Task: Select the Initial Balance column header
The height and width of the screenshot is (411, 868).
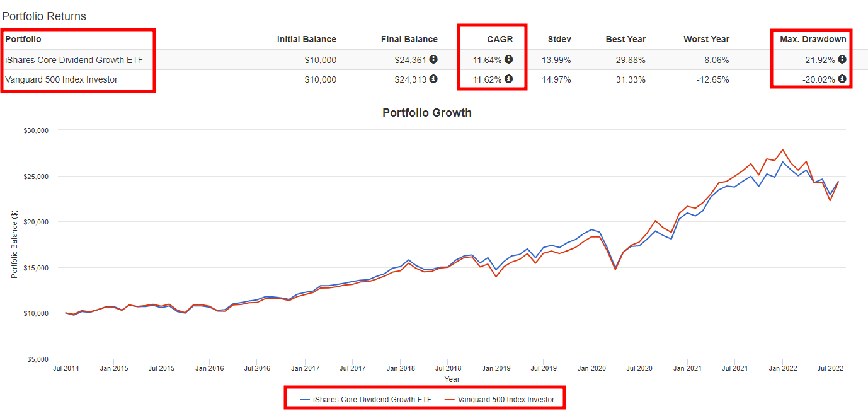Action: [307, 39]
